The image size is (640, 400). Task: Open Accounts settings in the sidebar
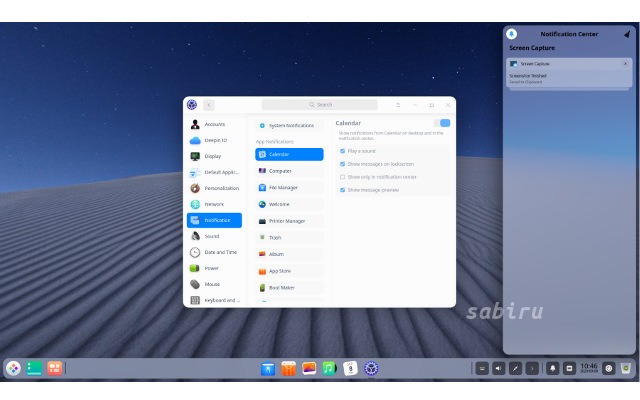click(x=214, y=124)
